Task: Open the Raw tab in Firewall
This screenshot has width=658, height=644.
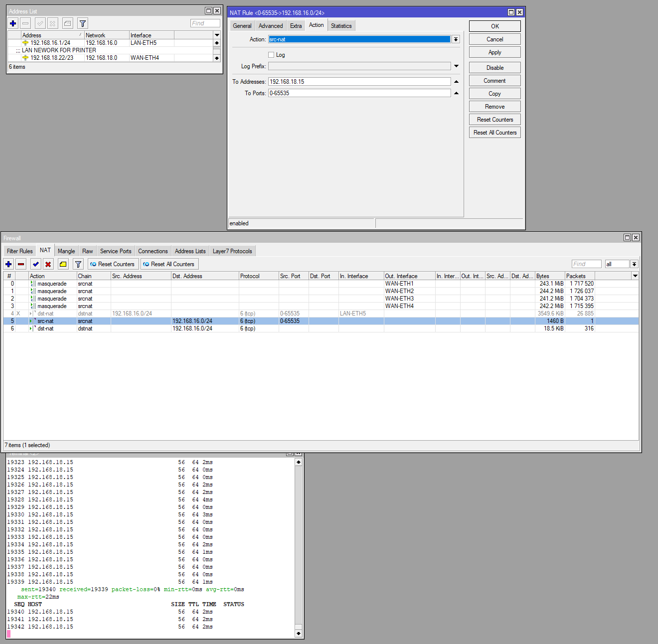Action: [x=88, y=251]
